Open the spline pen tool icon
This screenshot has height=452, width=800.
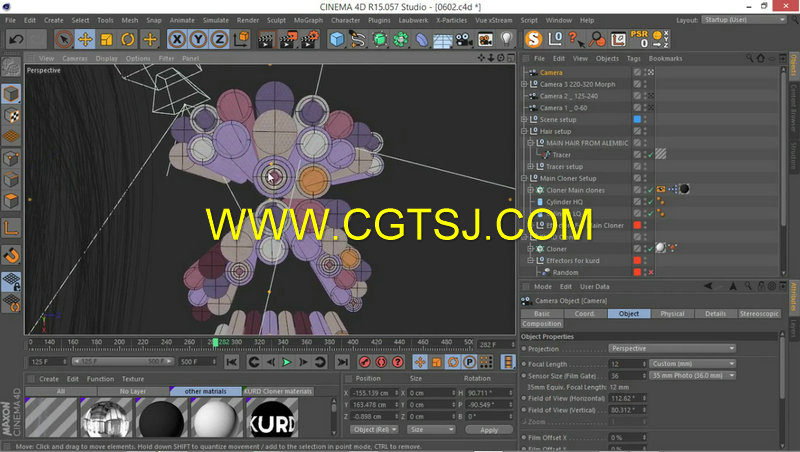tap(358, 39)
